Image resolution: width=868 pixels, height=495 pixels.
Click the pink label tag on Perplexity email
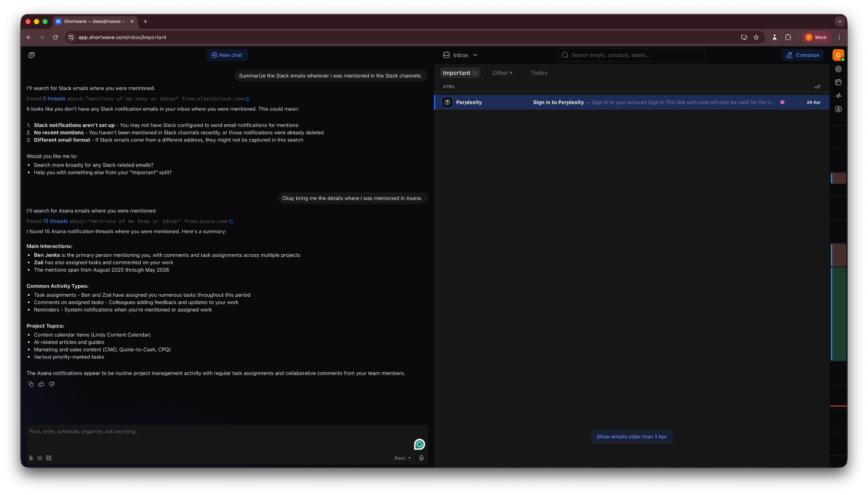point(782,102)
